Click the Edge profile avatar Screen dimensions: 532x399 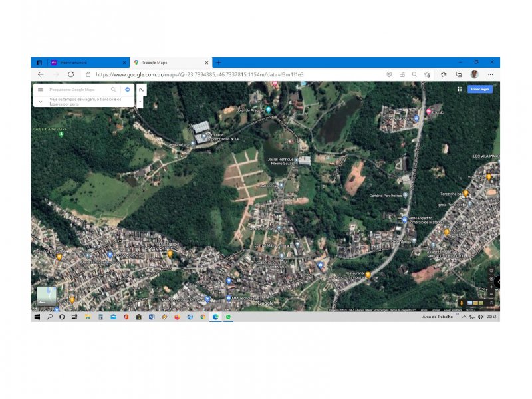(x=474, y=74)
